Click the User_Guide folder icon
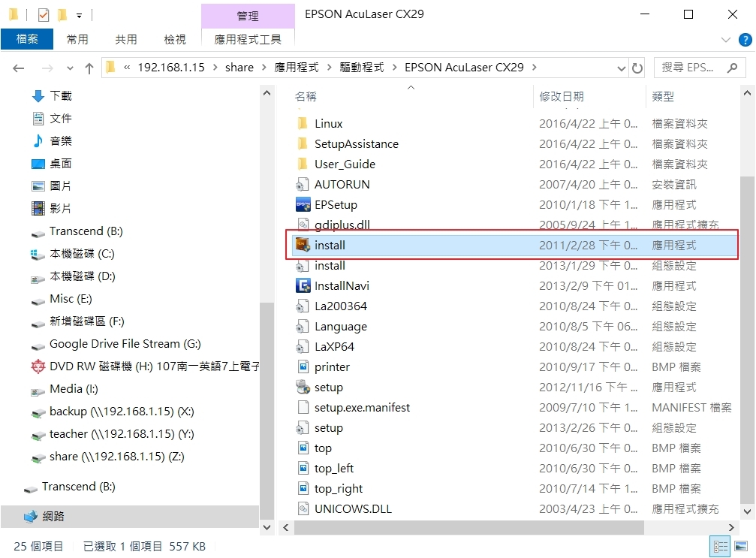This screenshot has width=756, height=558. point(303,164)
